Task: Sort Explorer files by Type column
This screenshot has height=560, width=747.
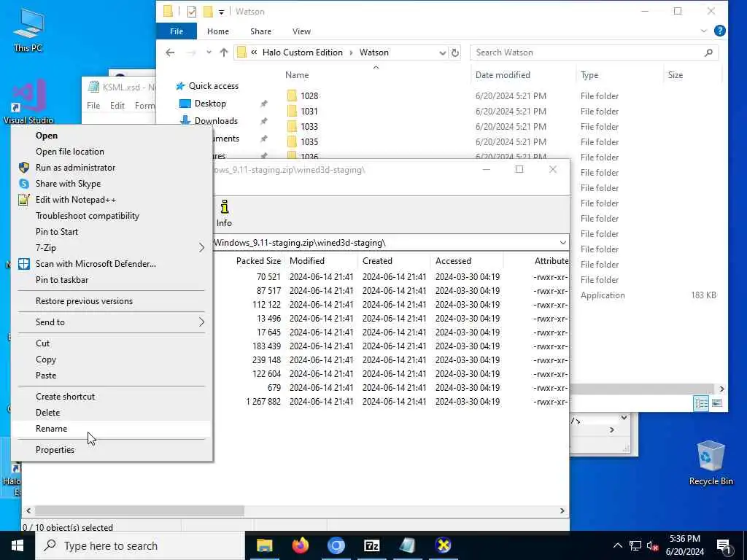Action: pos(589,75)
